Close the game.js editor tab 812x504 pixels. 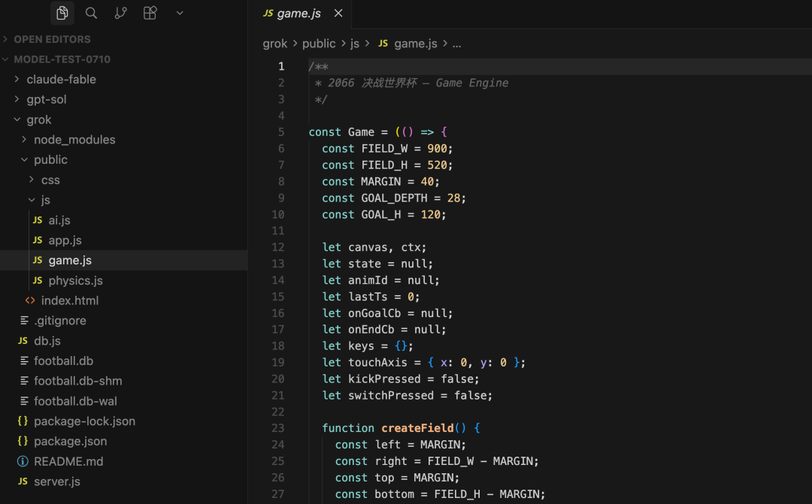pyautogui.click(x=338, y=13)
